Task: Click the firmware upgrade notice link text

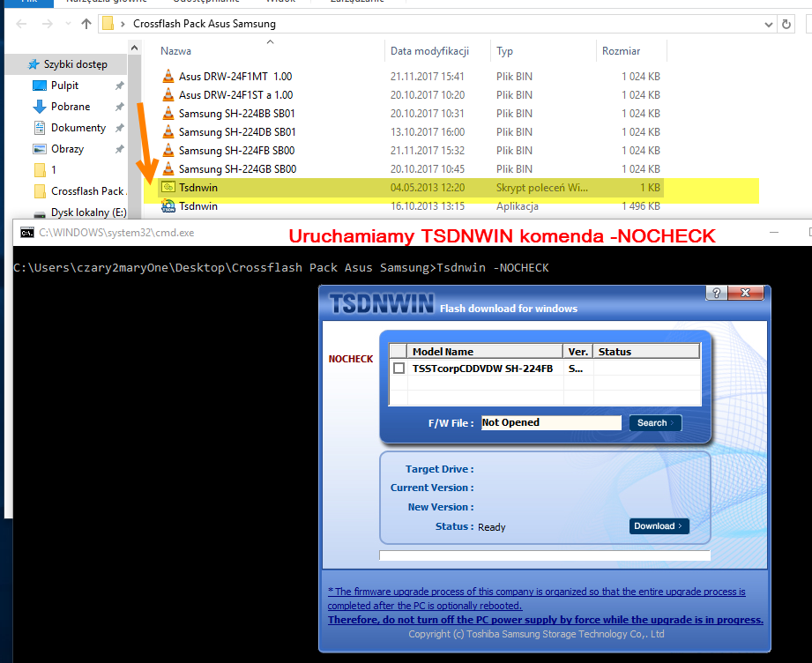Action: coord(537,599)
